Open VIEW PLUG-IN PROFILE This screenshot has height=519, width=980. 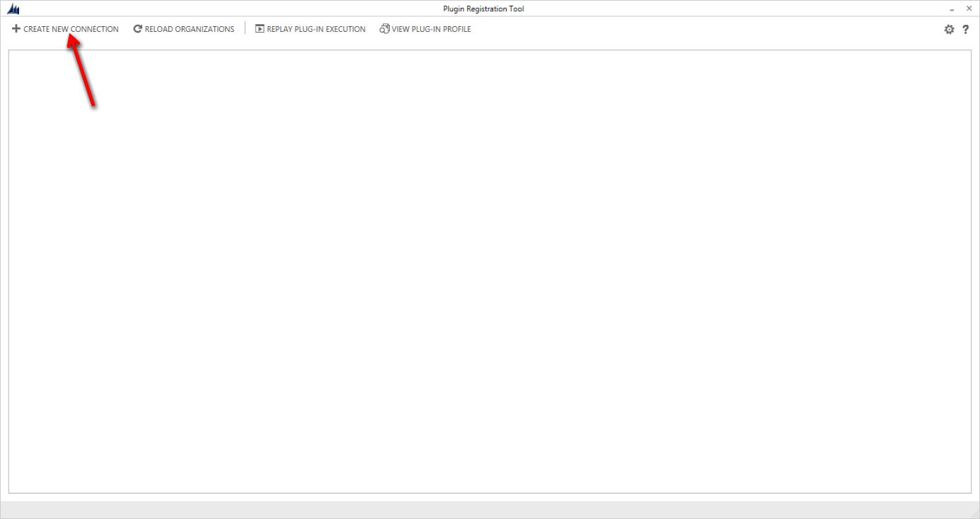(x=431, y=28)
